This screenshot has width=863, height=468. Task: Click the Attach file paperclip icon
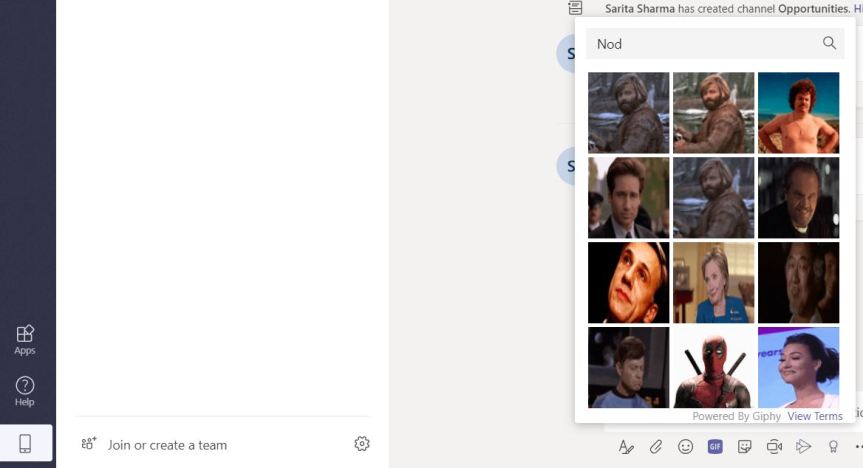tap(656, 446)
